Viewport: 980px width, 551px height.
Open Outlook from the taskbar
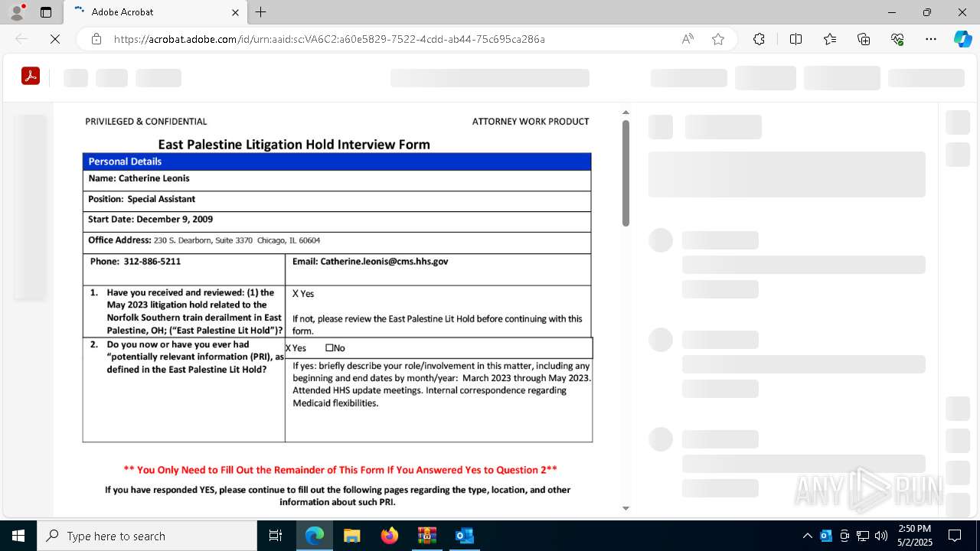point(464,536)
